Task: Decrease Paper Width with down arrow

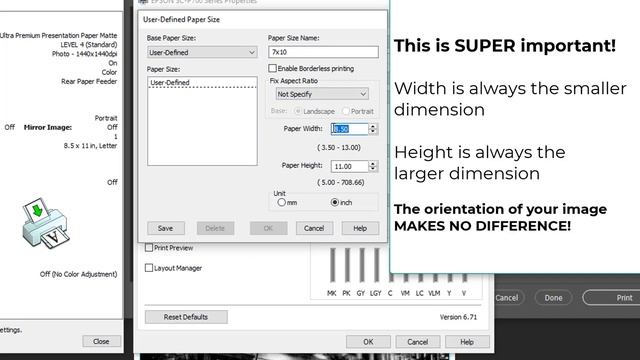Action: click(373, 131)
